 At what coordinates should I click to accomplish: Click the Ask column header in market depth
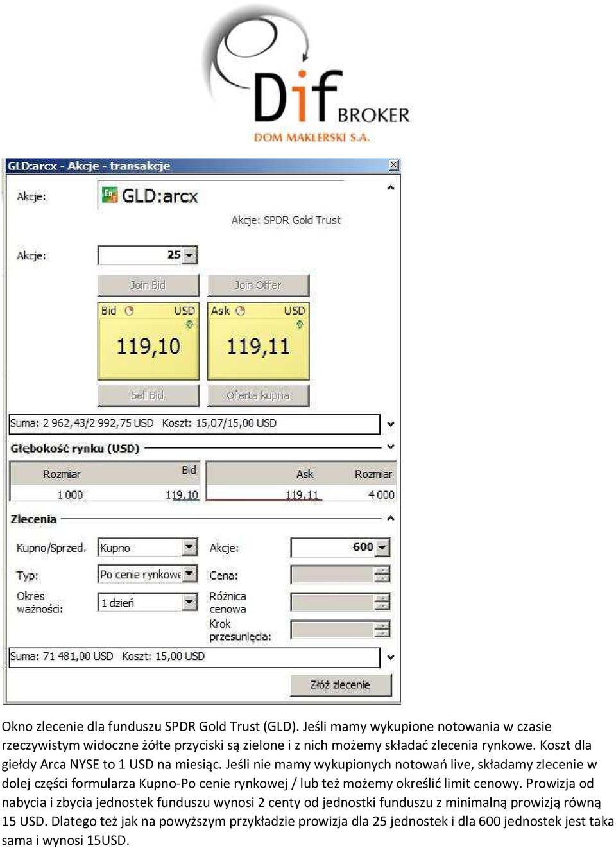[305, 474]
